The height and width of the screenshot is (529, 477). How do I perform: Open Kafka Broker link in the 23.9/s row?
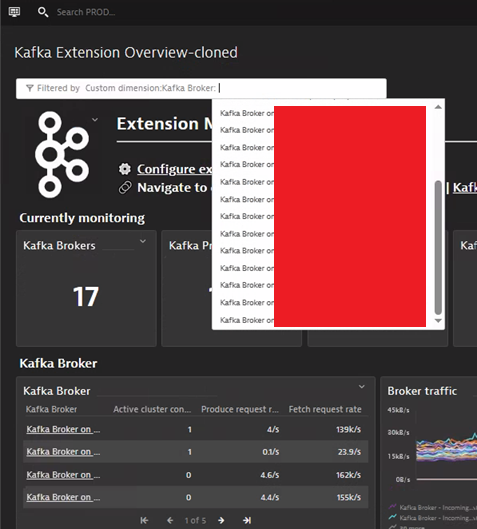tap(63, 452)
